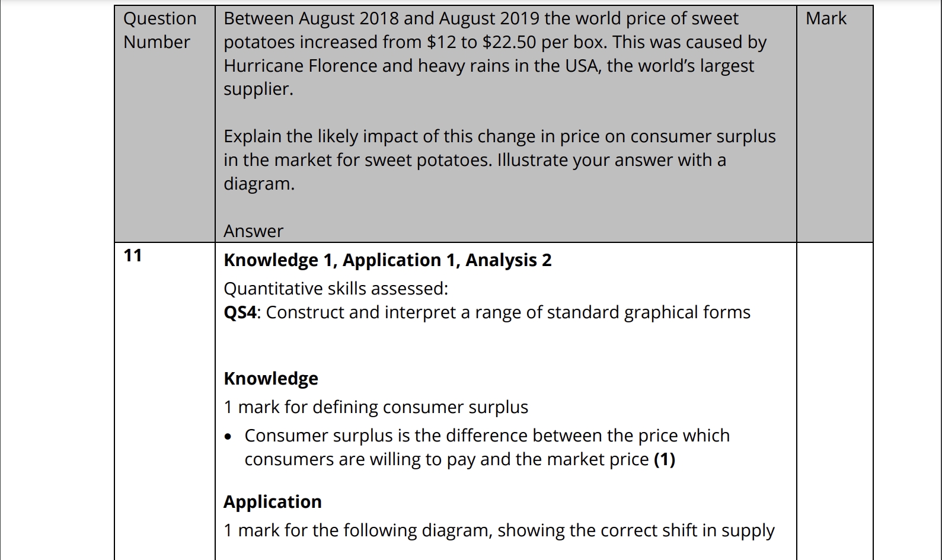Select question number 11 in the table

point(133,256)
